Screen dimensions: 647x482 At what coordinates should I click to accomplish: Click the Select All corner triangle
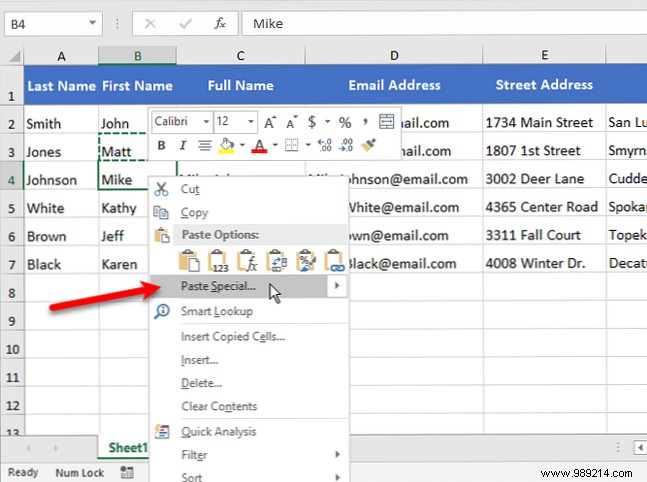[15, 56]
